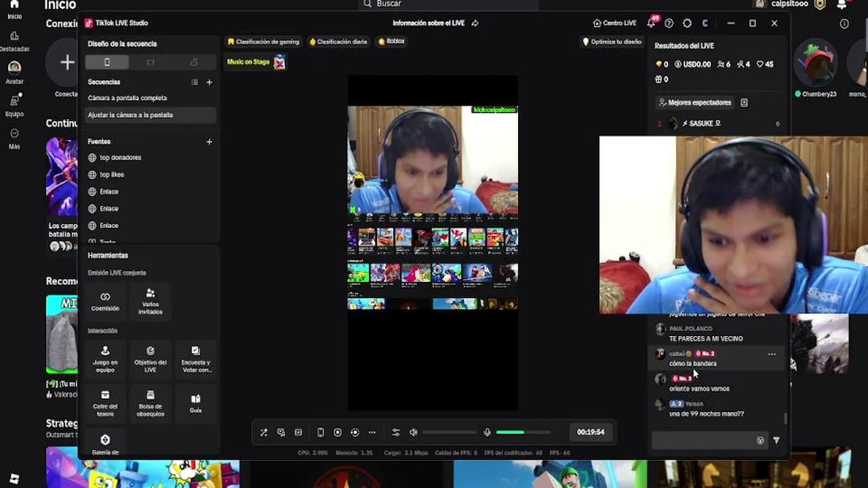Screen dimensions: 868x488
Task: Adjust the speaker volume slider
Action: pos(450,432)
